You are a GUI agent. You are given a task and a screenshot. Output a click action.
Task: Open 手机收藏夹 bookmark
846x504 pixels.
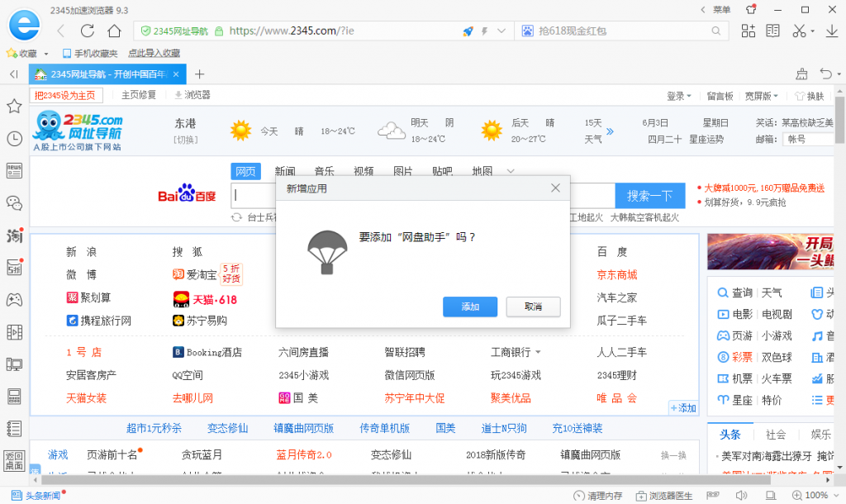click(x=90, y=54)
